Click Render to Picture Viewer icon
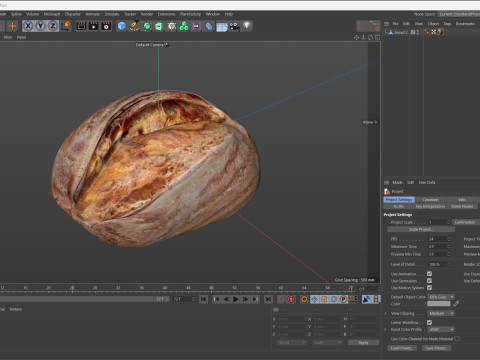 (94, 26)
